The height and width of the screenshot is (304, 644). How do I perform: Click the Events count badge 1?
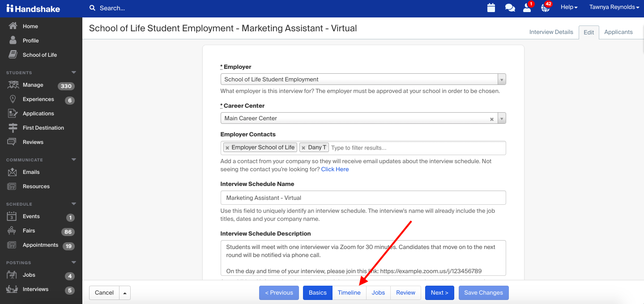[70, 218]
